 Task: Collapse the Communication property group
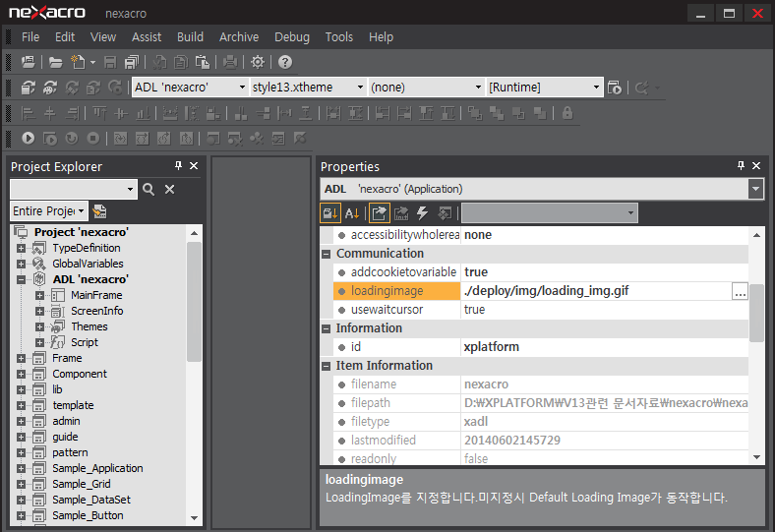[x=326, y=254]
